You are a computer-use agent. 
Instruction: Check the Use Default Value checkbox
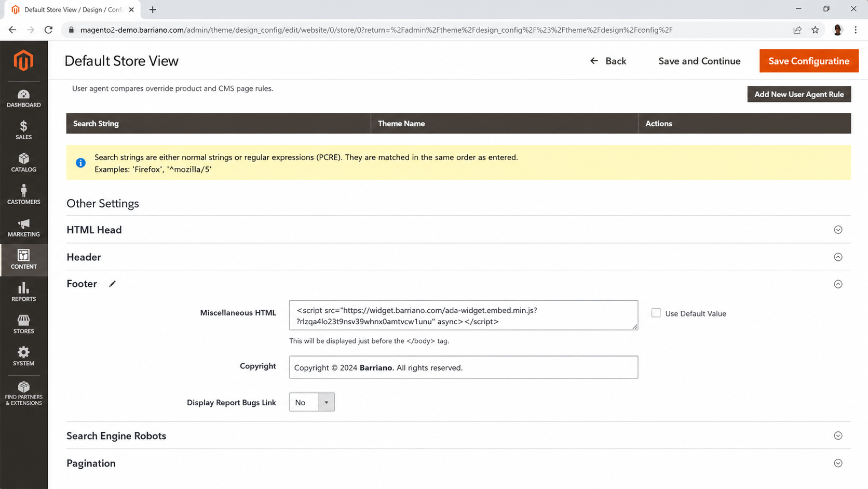coord(656,313)
